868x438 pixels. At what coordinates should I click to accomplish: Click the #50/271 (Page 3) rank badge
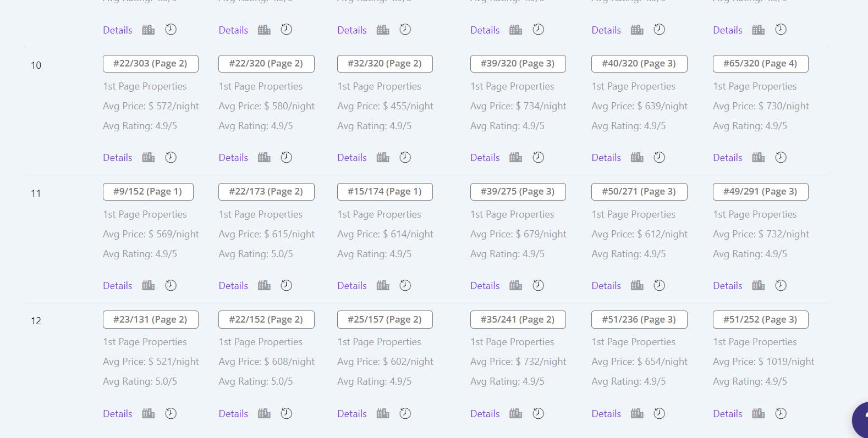point(639,192)
